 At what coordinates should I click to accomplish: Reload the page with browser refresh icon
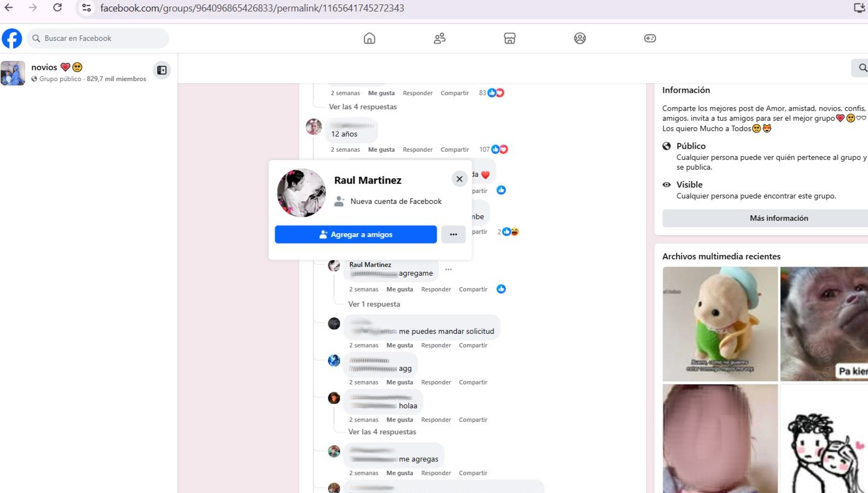coord(58,8)
